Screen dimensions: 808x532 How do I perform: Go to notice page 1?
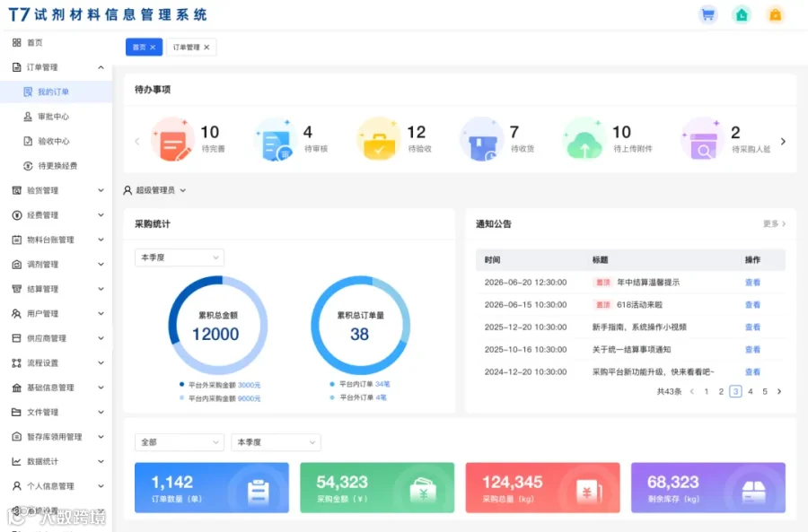pyautogui.click(x=707, y=392)
